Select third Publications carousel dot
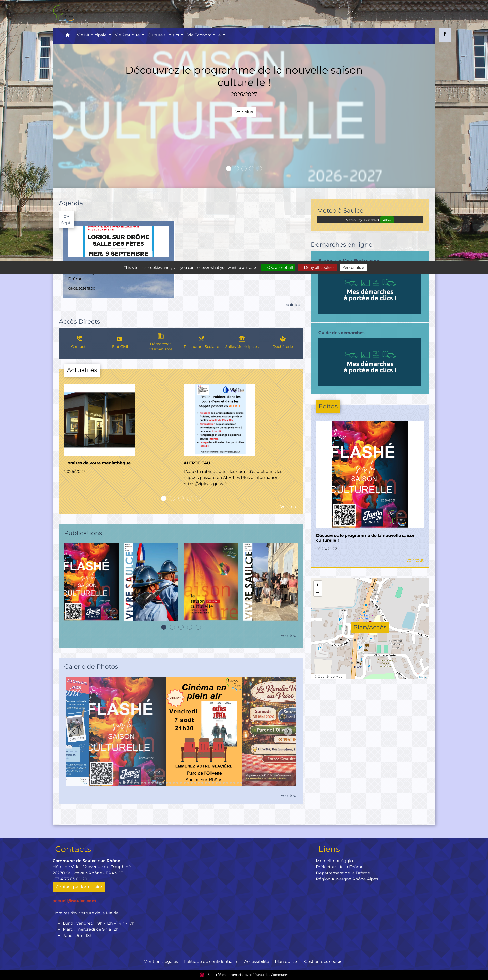This screenshot has height=980, width=488. point(181,627)
